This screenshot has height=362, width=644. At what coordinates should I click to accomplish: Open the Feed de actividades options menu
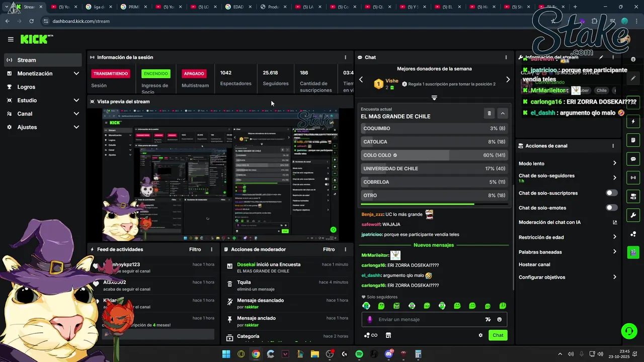pos(211,249)
